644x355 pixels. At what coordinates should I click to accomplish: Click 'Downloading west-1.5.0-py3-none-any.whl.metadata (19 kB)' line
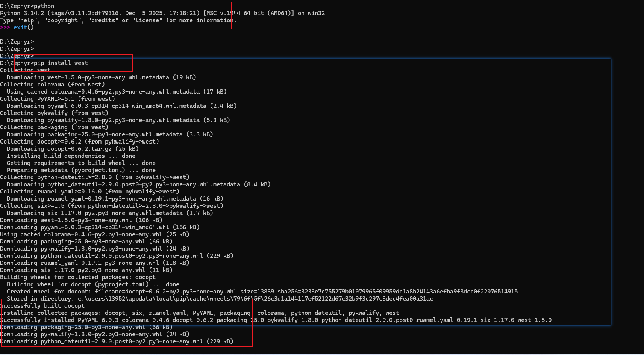(102, 77)
